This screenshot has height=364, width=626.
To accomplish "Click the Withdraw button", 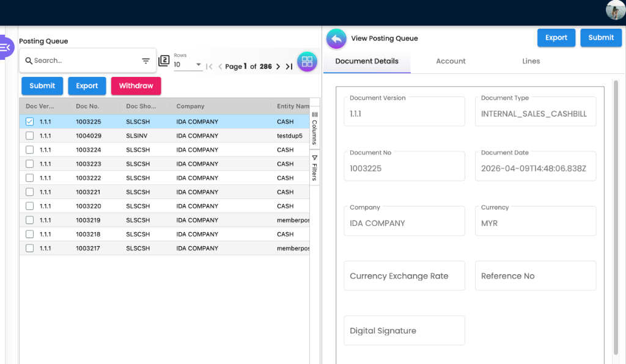I will point(136,86).
